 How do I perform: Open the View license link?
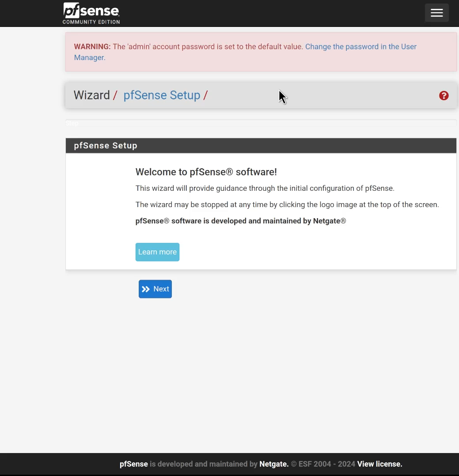click(x=379, y=464)
